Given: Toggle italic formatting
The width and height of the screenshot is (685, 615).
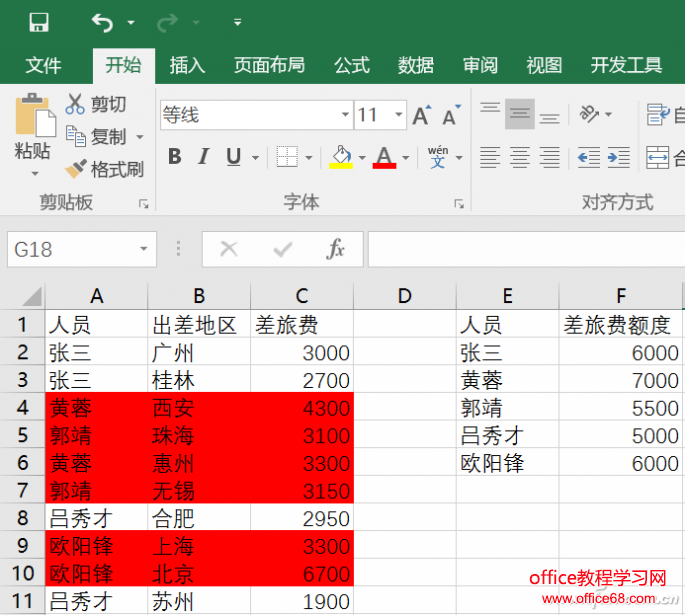Looking at the screenshot, I should [x=204, y=156].
